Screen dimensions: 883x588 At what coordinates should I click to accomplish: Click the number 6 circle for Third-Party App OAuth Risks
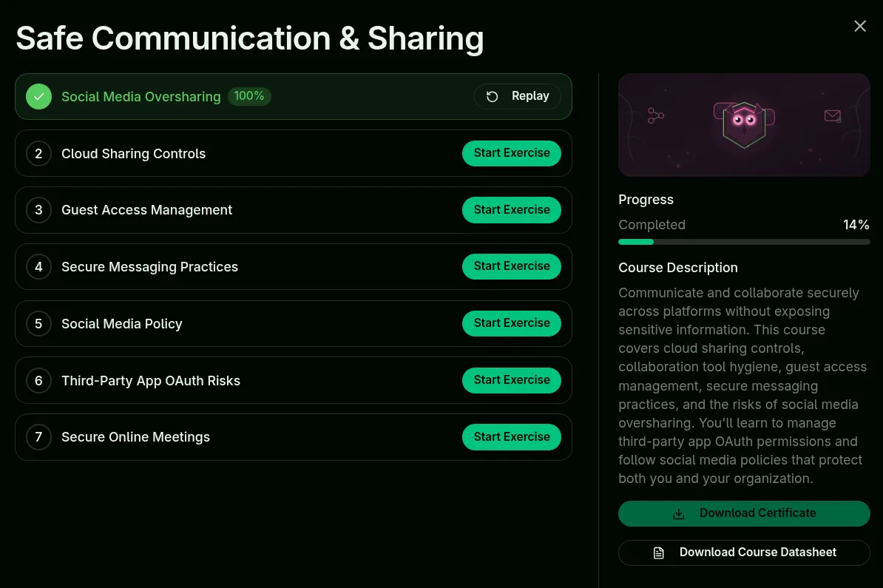pyautogui.click(x=39, y=381)
